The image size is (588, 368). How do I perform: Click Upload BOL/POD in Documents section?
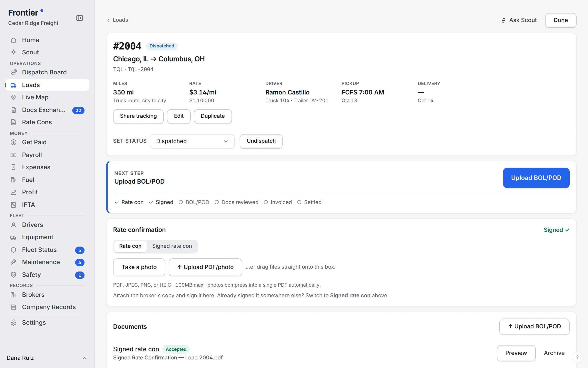534,327
